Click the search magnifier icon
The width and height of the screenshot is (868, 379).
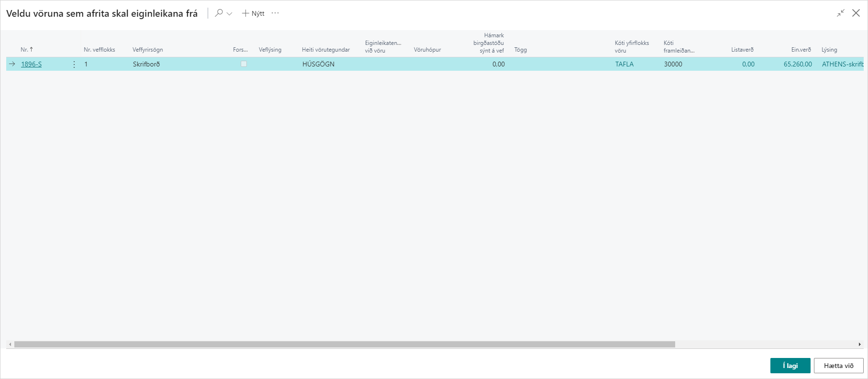(219, 13)
